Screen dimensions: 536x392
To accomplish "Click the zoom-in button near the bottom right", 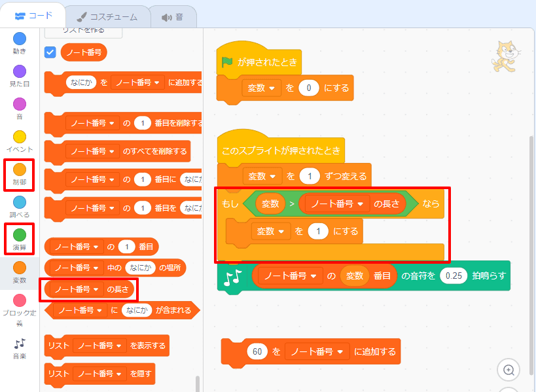I will pyautogui.click(x=509, y=370).
